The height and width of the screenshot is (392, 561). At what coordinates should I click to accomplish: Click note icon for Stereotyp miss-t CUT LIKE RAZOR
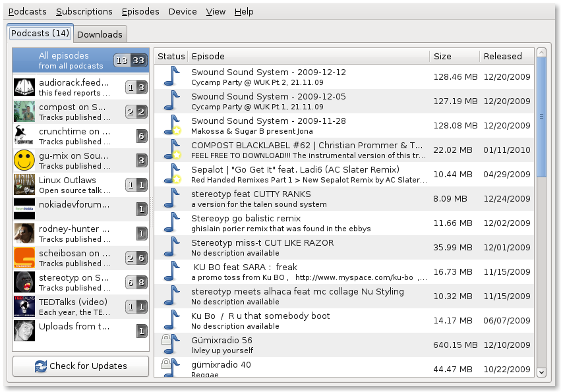[x=172, y=247]
